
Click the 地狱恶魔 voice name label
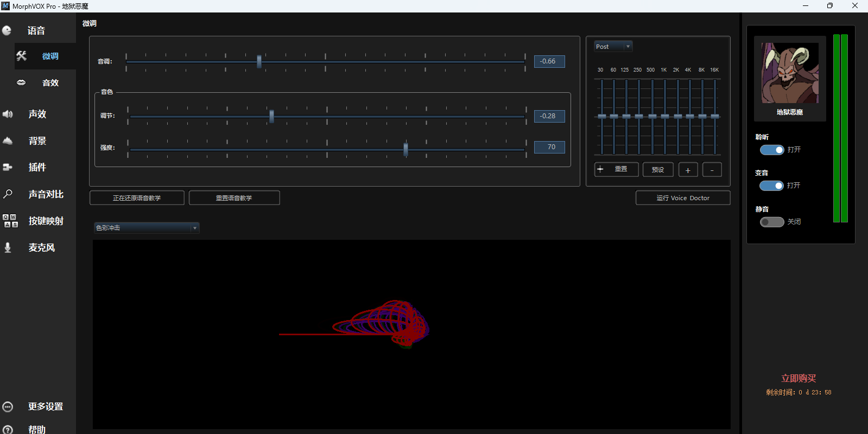click(x=790, y=112)
